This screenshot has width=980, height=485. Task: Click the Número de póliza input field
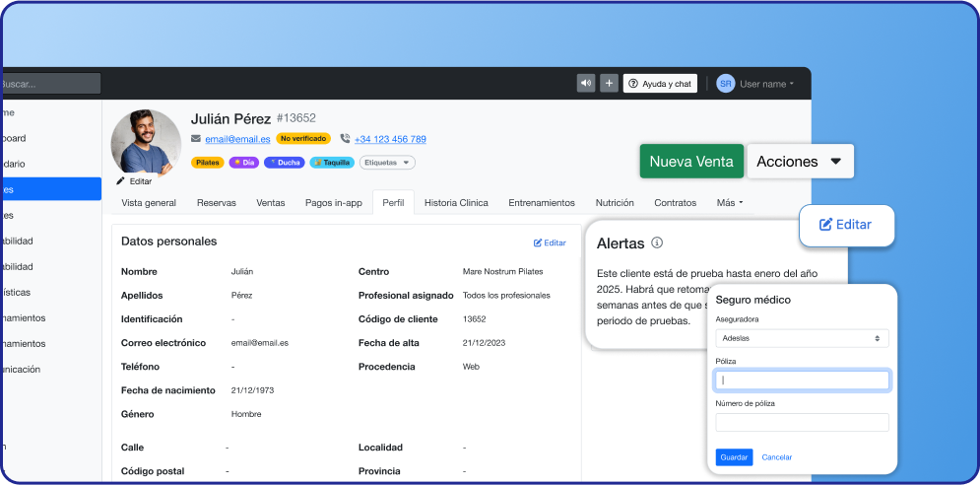(x=802, y=423)
